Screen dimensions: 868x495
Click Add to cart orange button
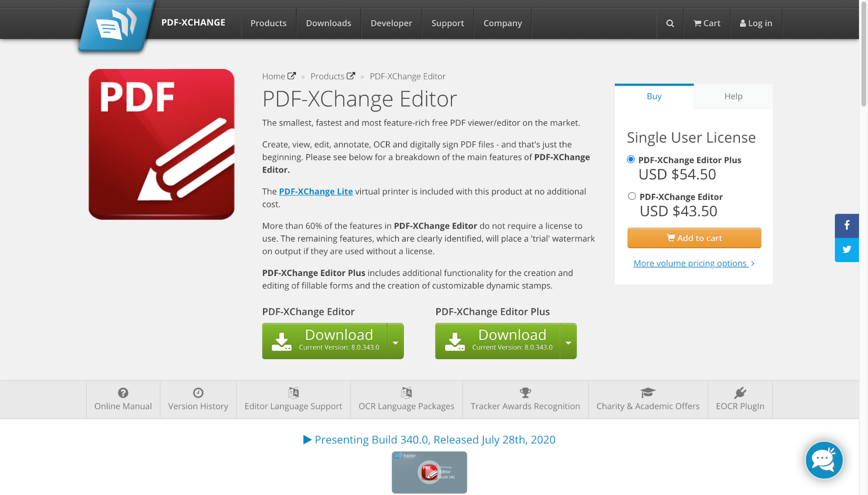point(694,237)
